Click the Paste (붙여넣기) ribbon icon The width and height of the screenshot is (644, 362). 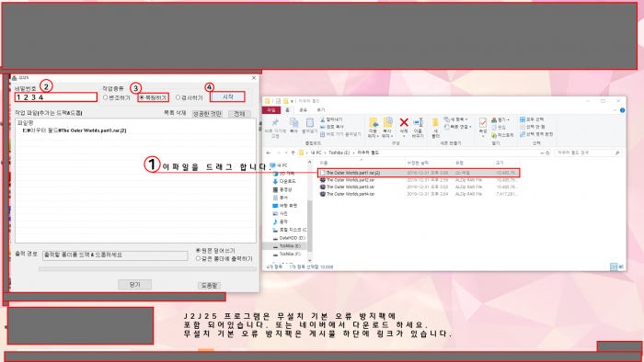[310, 126]
